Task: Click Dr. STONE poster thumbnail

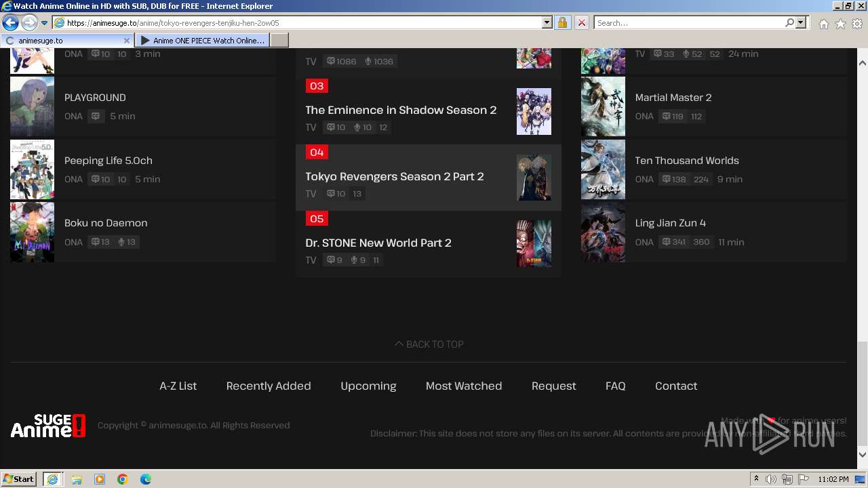Action: coord(534,244)
